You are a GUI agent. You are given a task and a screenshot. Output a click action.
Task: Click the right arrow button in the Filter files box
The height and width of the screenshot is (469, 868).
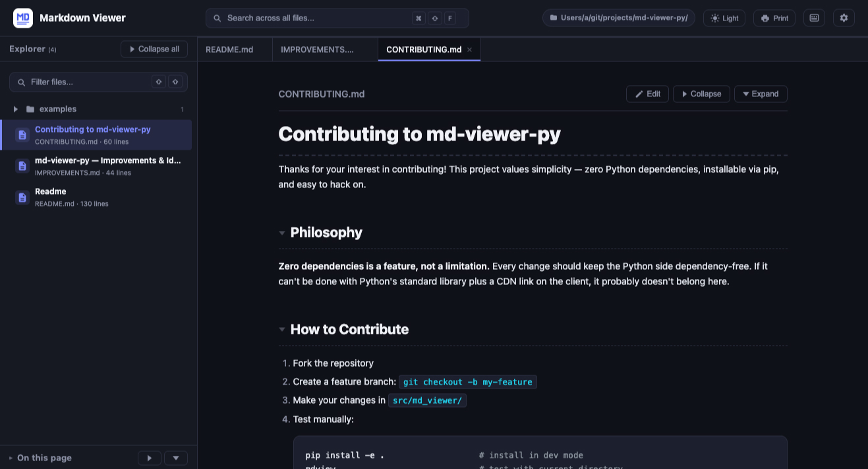pos(175,82)
